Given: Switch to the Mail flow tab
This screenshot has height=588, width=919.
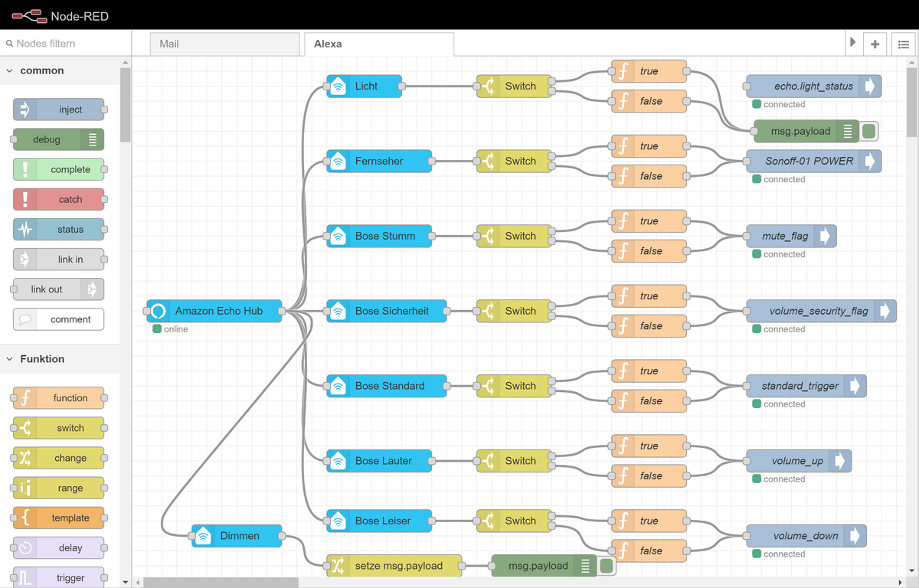Looking at the screenshot, I should (x=224, y=44).
